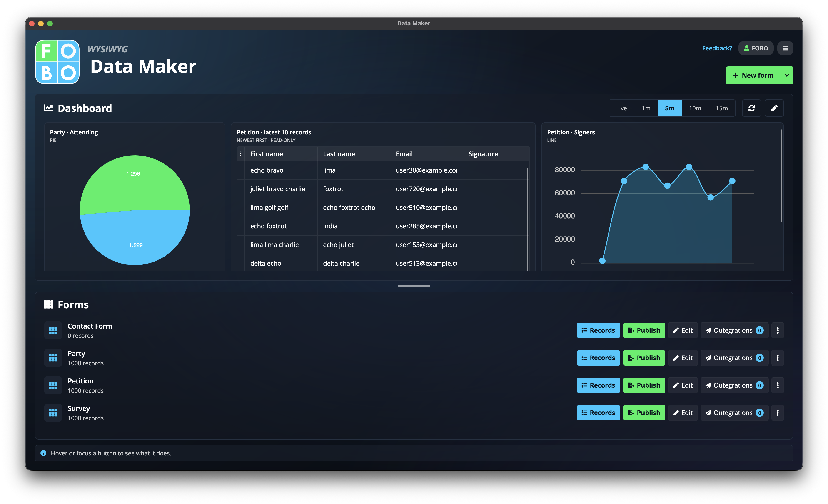
Task: Open the hamburger menu icon
Action: (785, 48)
